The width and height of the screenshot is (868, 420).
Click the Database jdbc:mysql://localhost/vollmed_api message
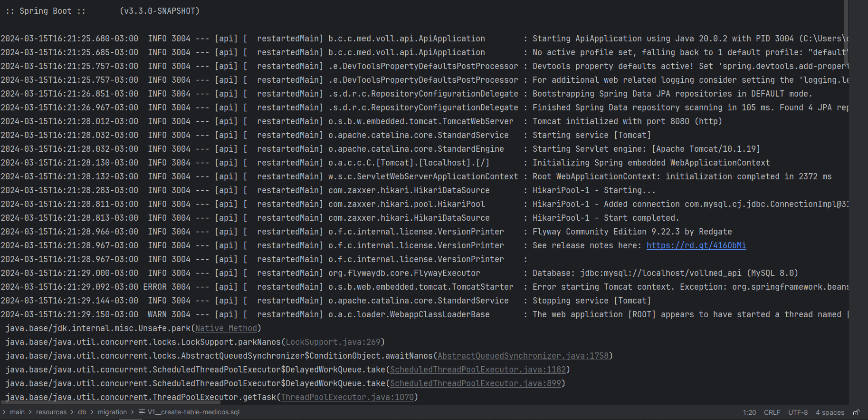[665, 273]
